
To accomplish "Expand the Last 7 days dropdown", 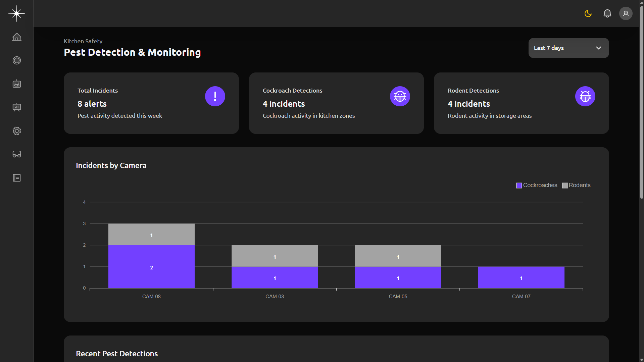I will pyautogui.click(x=568, y=48).
